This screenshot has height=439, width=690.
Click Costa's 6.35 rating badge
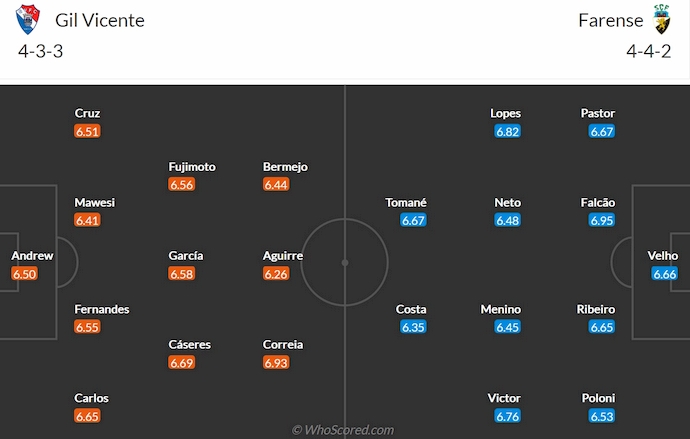click(412, 327)
